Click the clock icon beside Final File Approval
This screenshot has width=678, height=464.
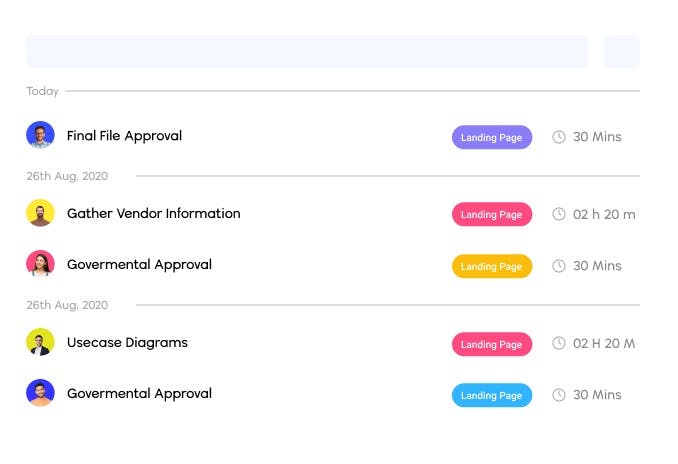point(559,137)
